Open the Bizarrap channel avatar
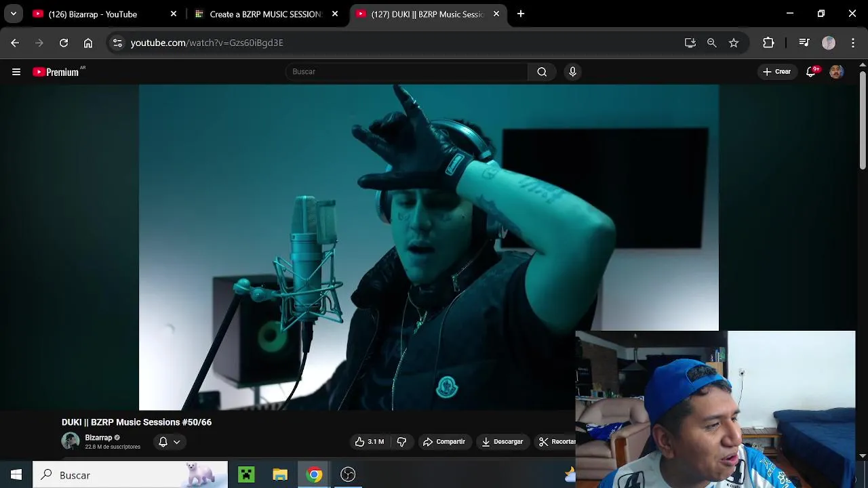Viewport: 868px width, 488px height. point(71,442)
